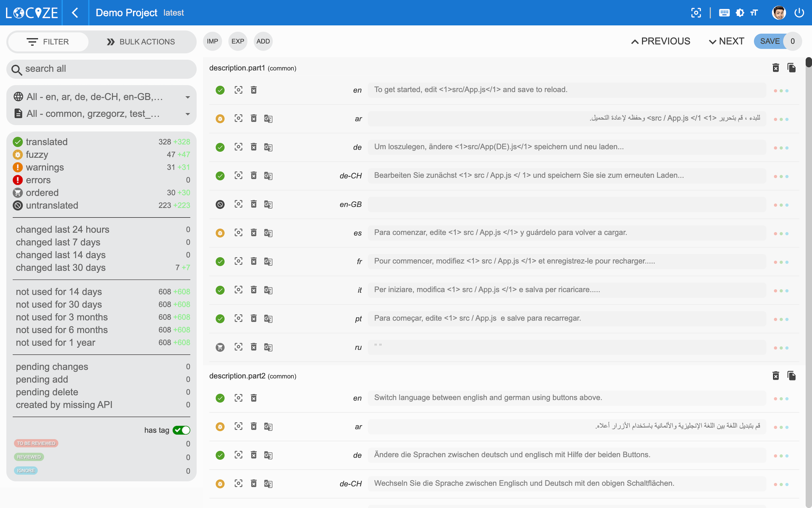Open the three-dots menu for es row
The width and height of the screenshot is (812, 508).
(781, 234)
